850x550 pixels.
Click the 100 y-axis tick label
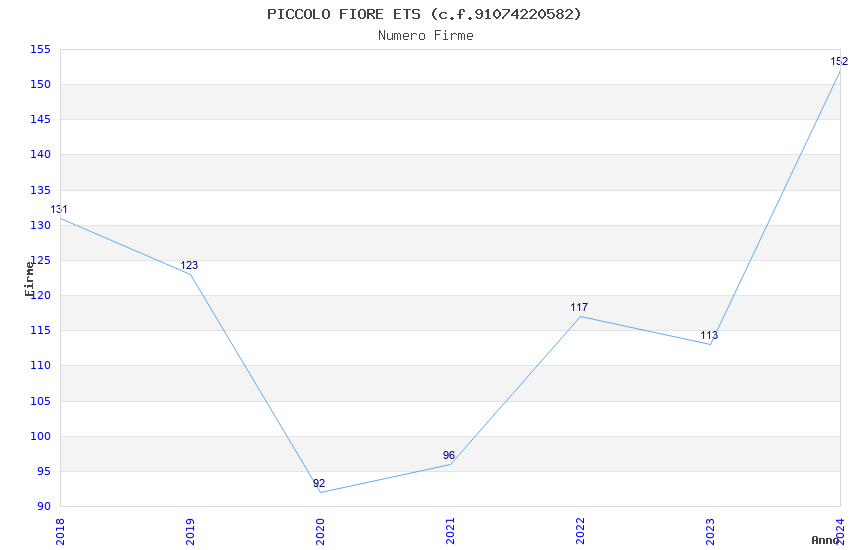[x=40, y=436]
